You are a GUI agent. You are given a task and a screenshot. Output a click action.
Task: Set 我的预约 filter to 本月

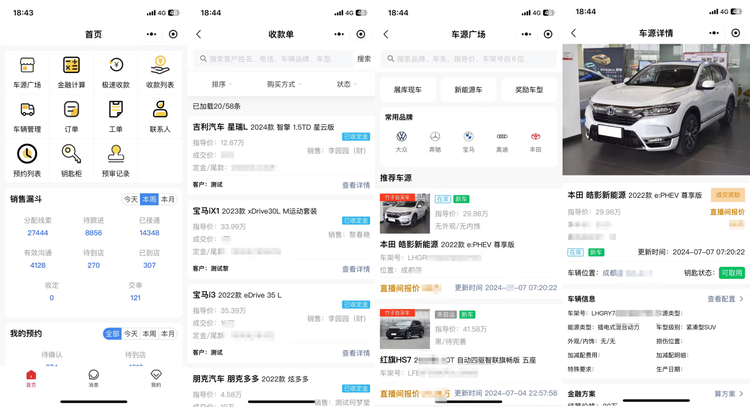(x=167, y=334)
